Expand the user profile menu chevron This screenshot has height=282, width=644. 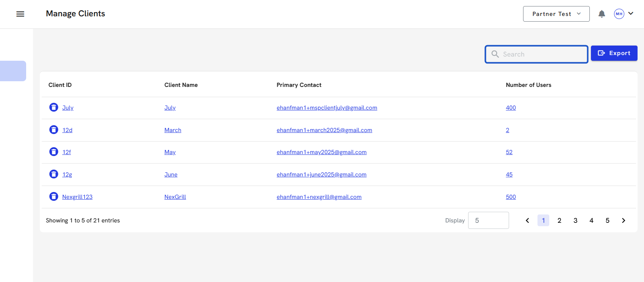pyautogui.click(x=631, y=14)
